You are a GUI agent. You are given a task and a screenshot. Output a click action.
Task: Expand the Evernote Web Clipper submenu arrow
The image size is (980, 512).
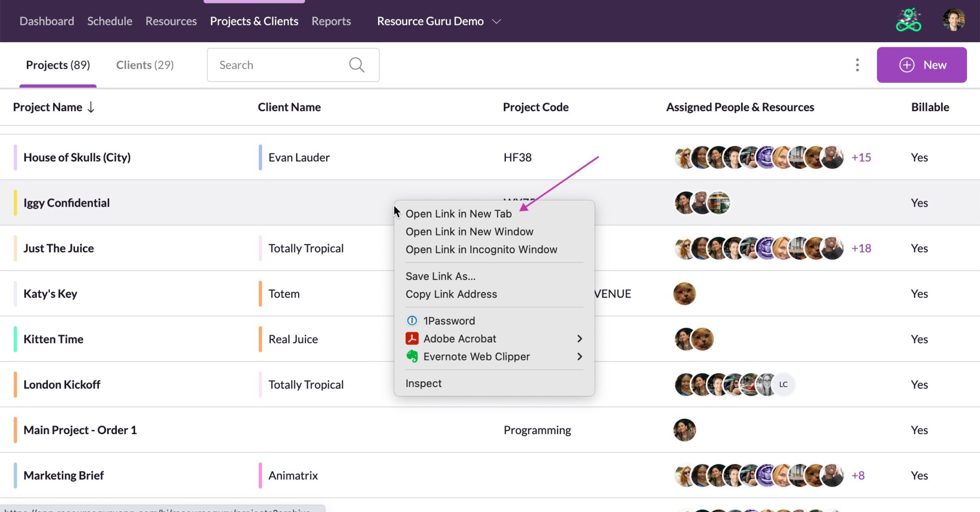(x=579, y=356)
